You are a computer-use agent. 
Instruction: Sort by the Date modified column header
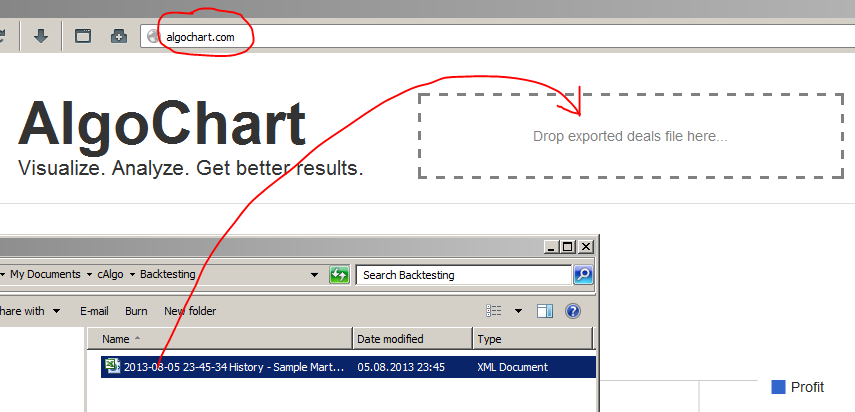413,338
